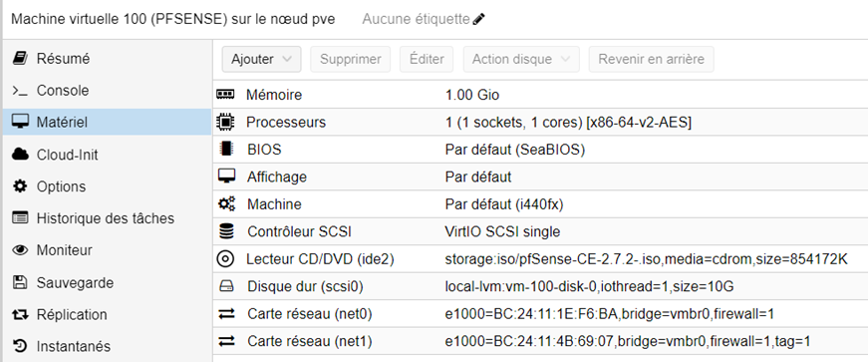Open the Options gear icon
The image size is (868, 362).
20,186
